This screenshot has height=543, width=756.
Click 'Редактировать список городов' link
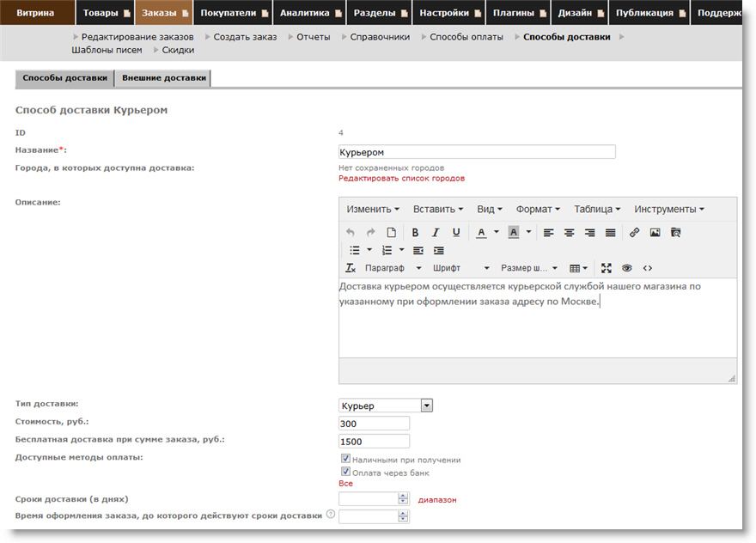(x=402, y=179)
